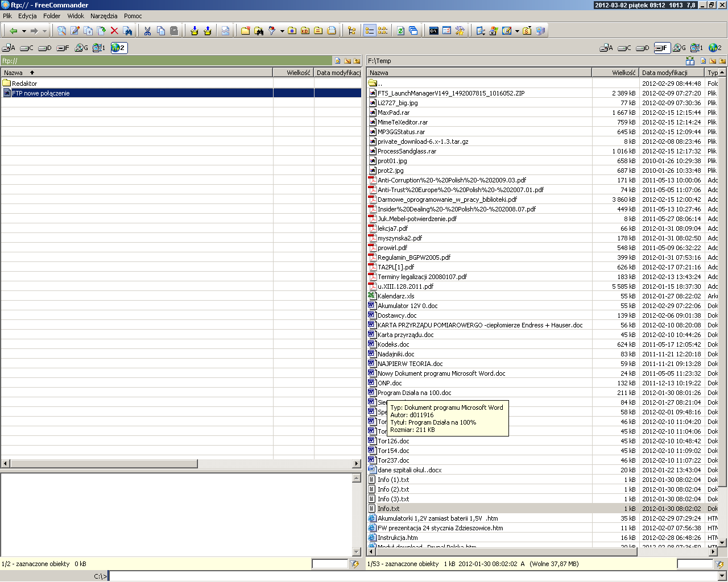728x582 pixels.
Task: Sort right panel by Nazwa column header
Action: pyautogui.click(x=479, y=73)
